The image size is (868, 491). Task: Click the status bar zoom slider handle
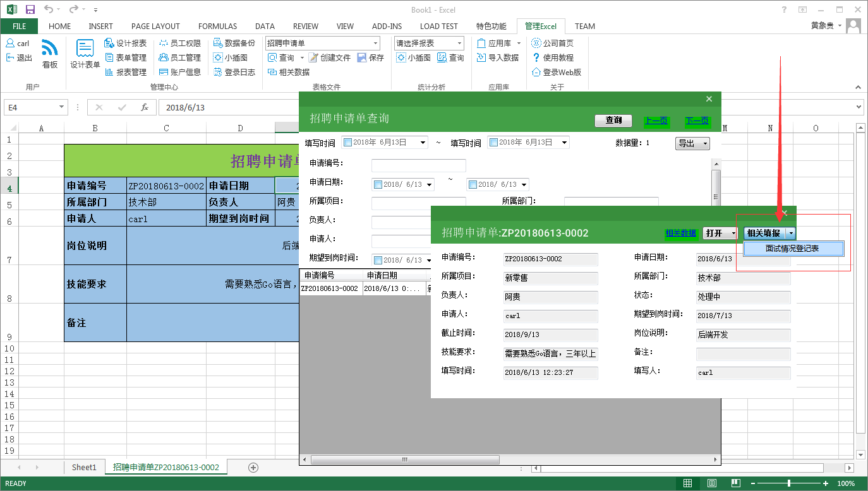click(789, 483)
